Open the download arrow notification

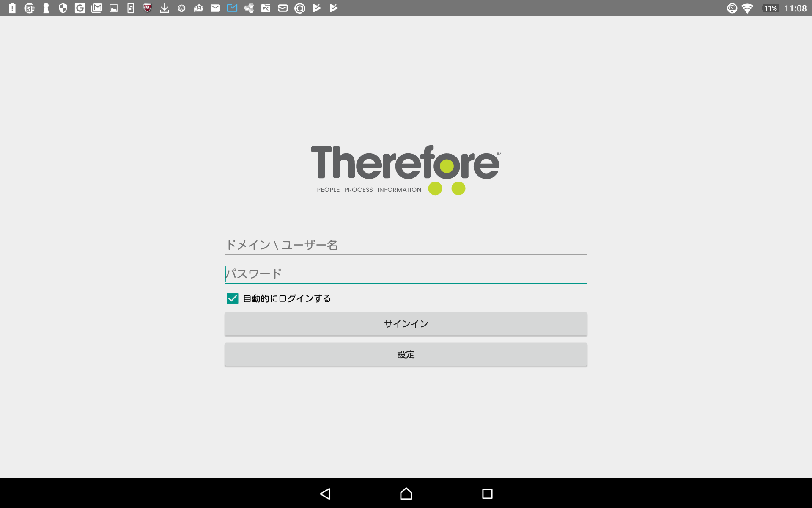pyautogui.click(x=165, y=8)
